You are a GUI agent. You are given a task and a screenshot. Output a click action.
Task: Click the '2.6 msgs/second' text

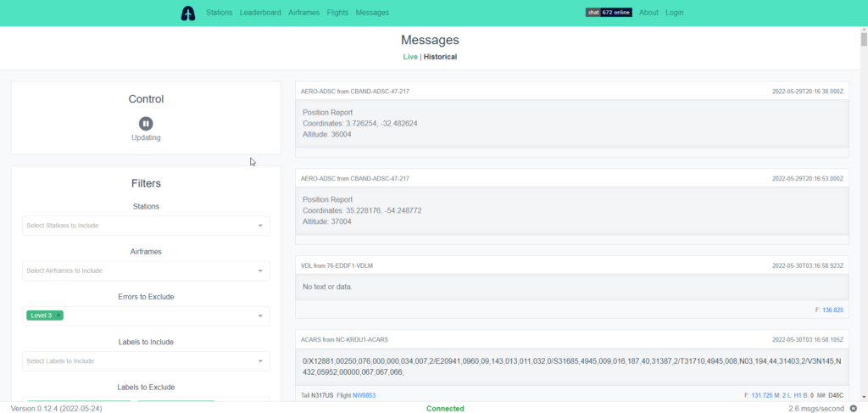(818, 409)
